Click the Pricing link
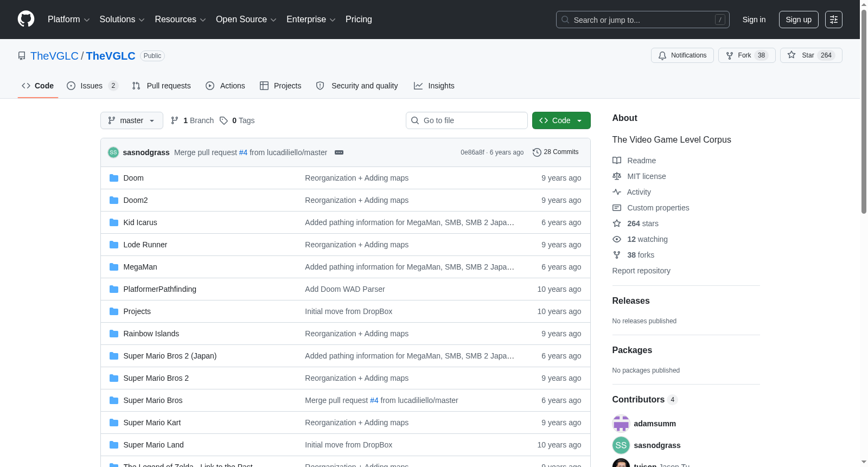The width and height of the screenshot is (868, 467). [359, 20]
